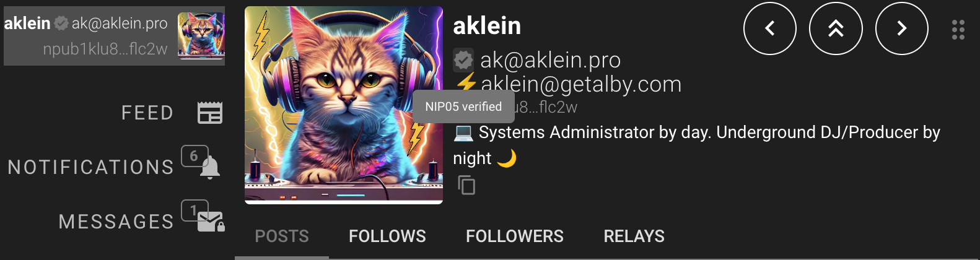Click the verified badge beside ak@aklein.pro
The height and width of the screenshot is (260, 980).
(x=463, y=59)
